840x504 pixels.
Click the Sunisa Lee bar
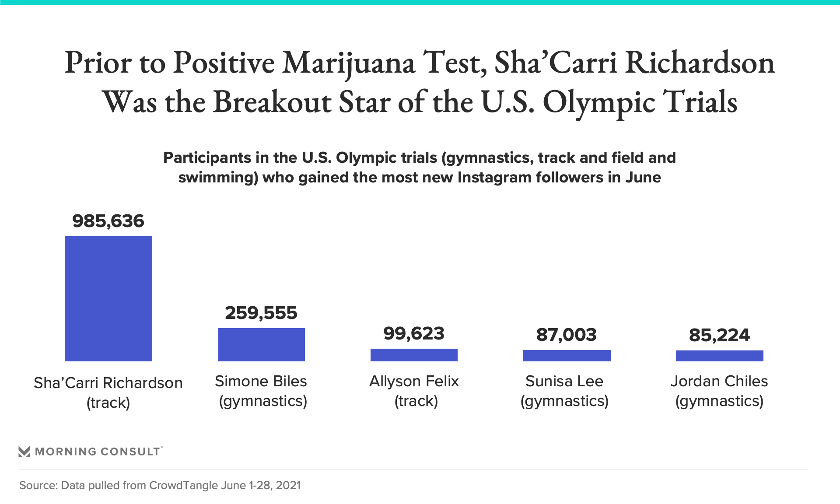coord(567,356)
